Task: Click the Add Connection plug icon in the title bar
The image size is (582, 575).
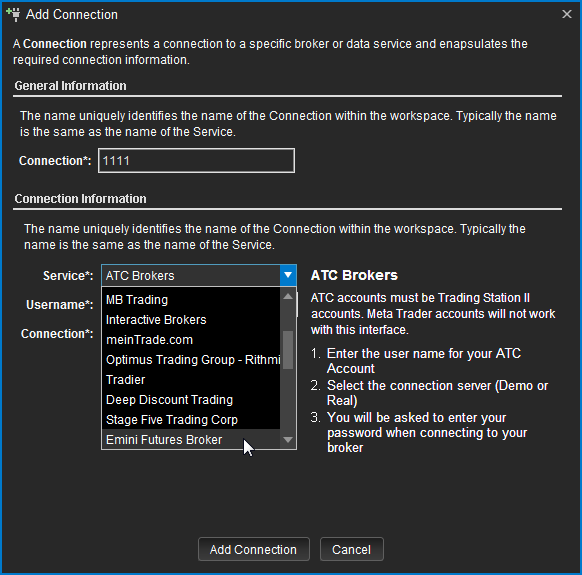Action: (x=13, y=14)
